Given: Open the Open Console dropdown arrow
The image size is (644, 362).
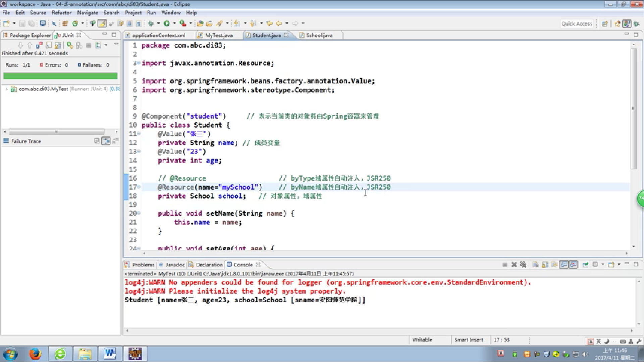Looking at the screenshot, I should pos(619,265).
